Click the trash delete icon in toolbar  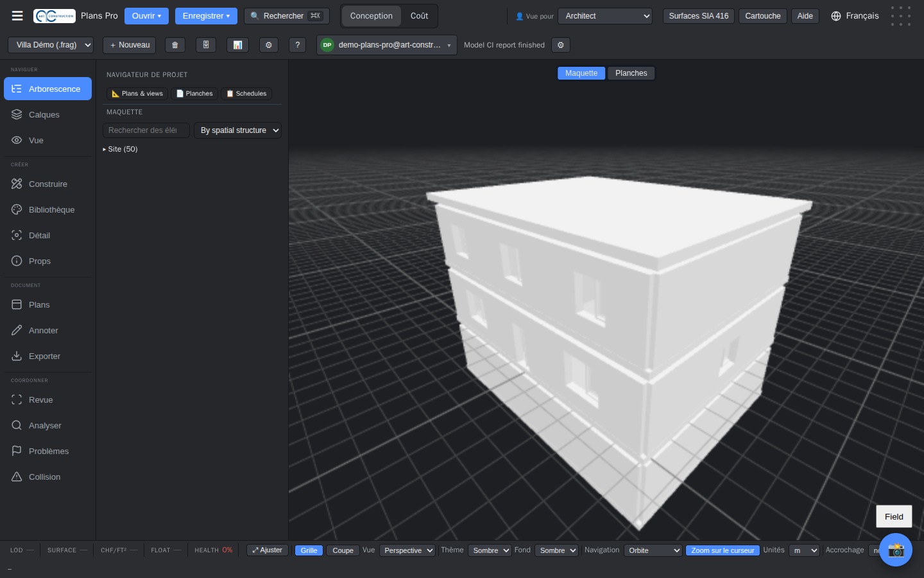click(175, 45)
